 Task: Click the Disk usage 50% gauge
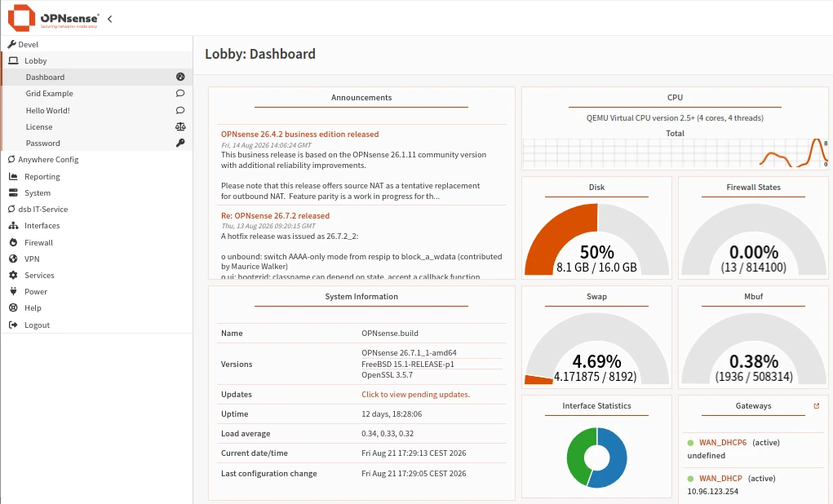point(596,240)
